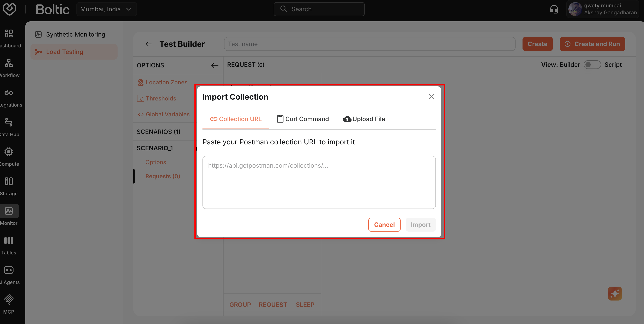Toggle the Builder/Script view switch
The image size is (644, 324).
592,64
